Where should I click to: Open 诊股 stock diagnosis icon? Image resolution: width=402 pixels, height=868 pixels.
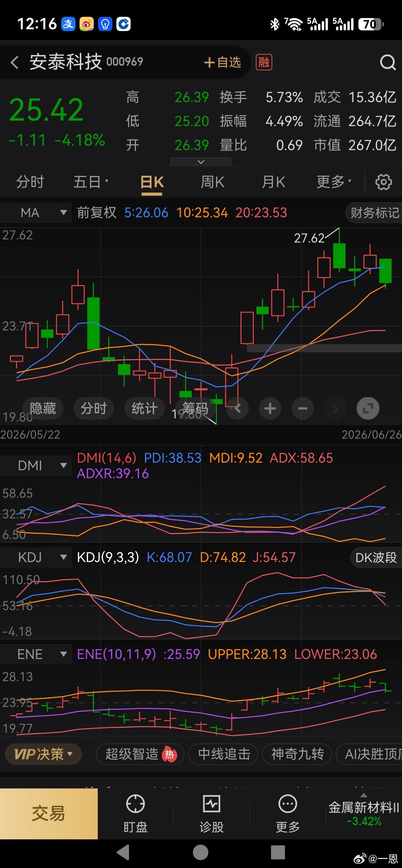211,813
